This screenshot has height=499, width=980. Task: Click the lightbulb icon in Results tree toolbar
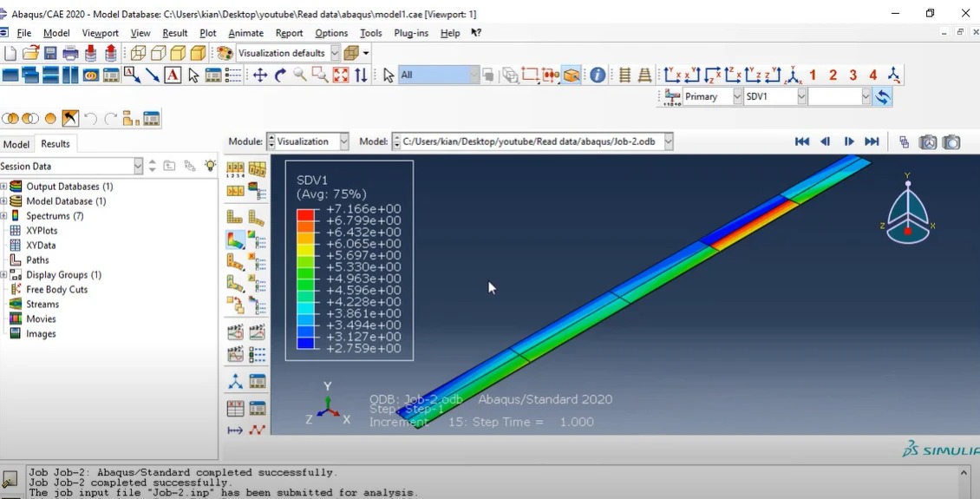210,166
